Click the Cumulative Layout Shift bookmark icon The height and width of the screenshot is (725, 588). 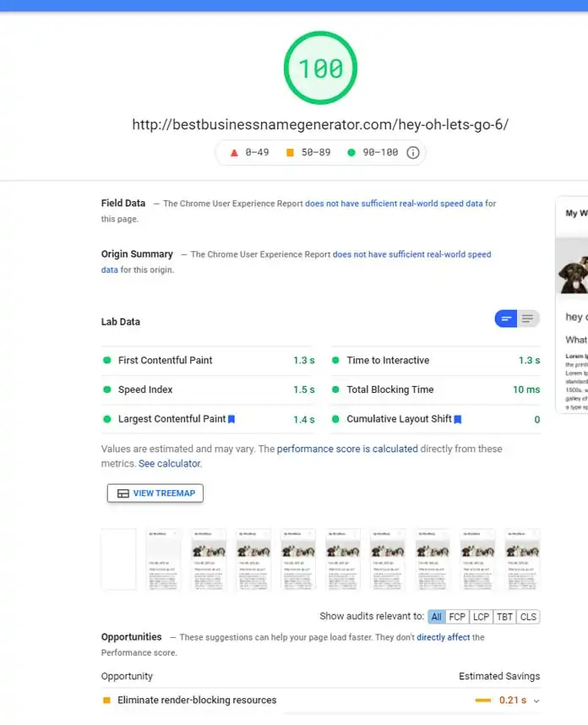[458, 419]
